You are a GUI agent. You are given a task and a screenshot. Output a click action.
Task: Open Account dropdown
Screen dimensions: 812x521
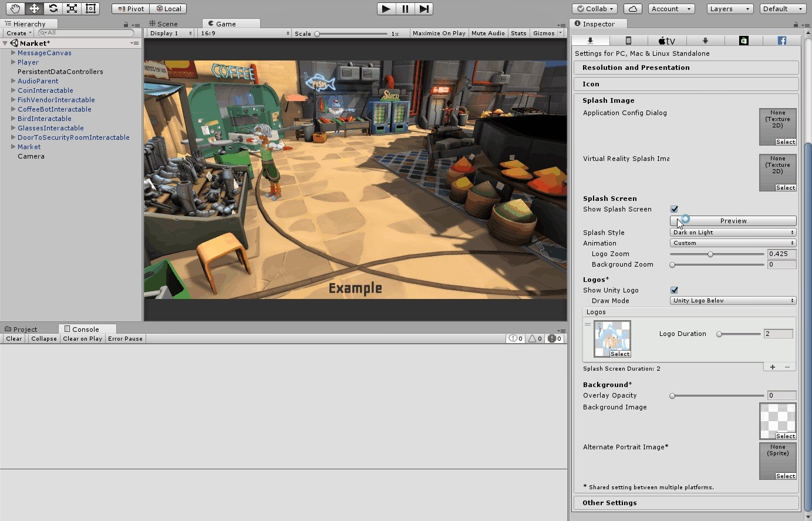(x=672, y=9)
